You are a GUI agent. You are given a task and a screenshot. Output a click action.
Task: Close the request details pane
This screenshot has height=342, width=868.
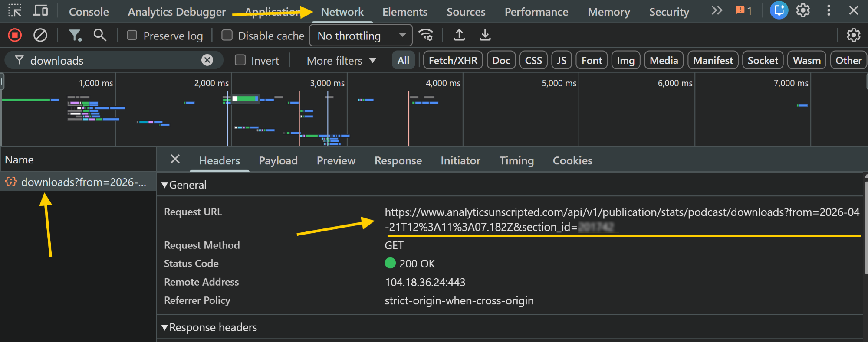tap(175, 159)
